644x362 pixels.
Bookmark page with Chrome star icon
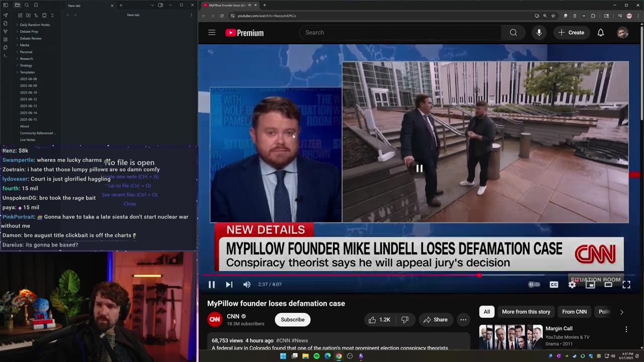(x=553, y=16)
